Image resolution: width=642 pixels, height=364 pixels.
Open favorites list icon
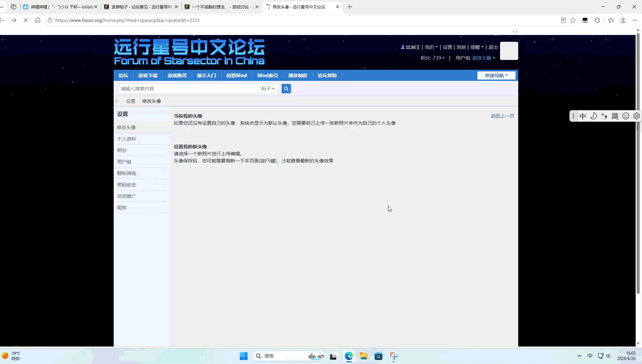point(611,20)
